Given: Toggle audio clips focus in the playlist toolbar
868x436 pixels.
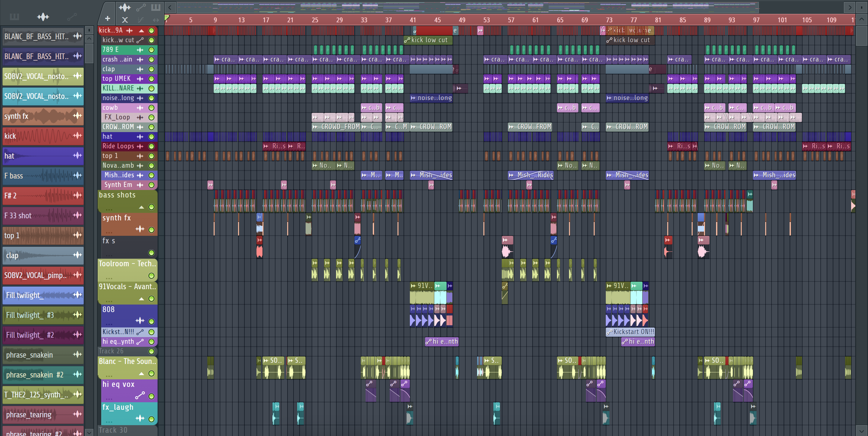Looking at the screenshot, I should [x=124, y=7].
